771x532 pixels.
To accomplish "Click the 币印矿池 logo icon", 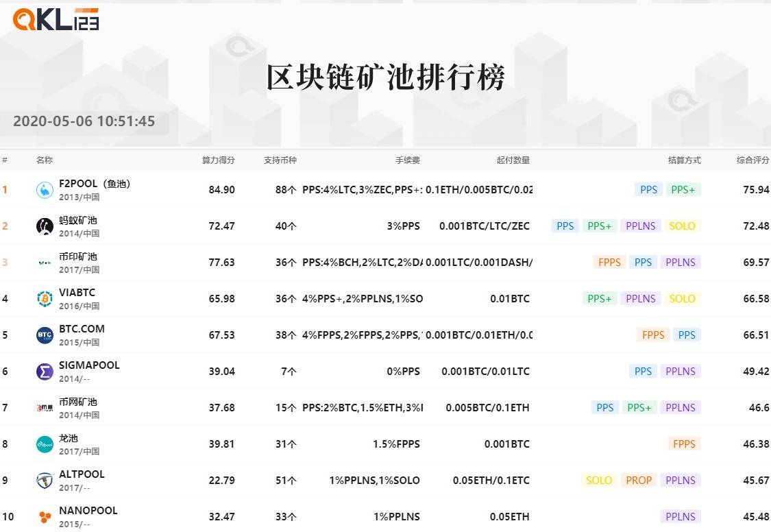I will click(45, 263).
